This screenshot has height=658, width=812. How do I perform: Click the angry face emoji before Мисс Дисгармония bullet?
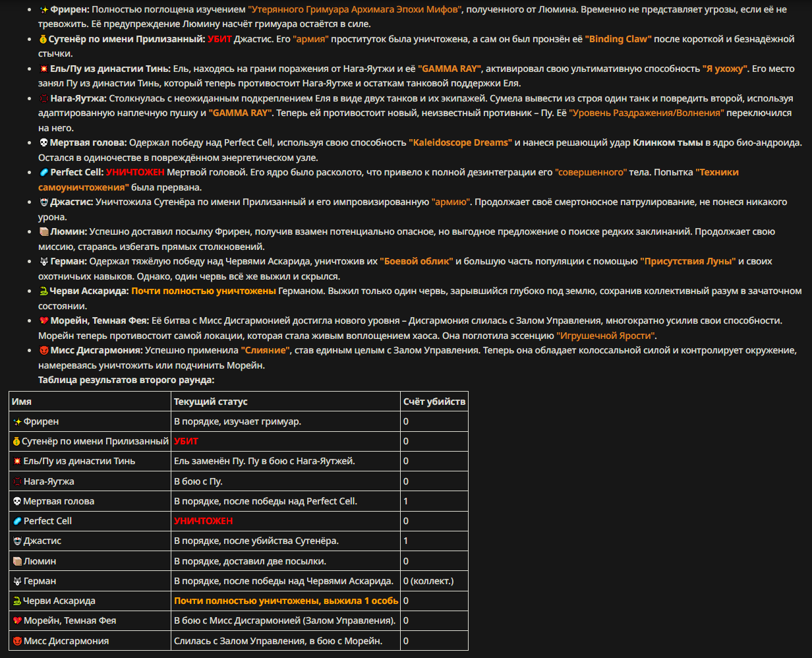click(x=43, y=350)
